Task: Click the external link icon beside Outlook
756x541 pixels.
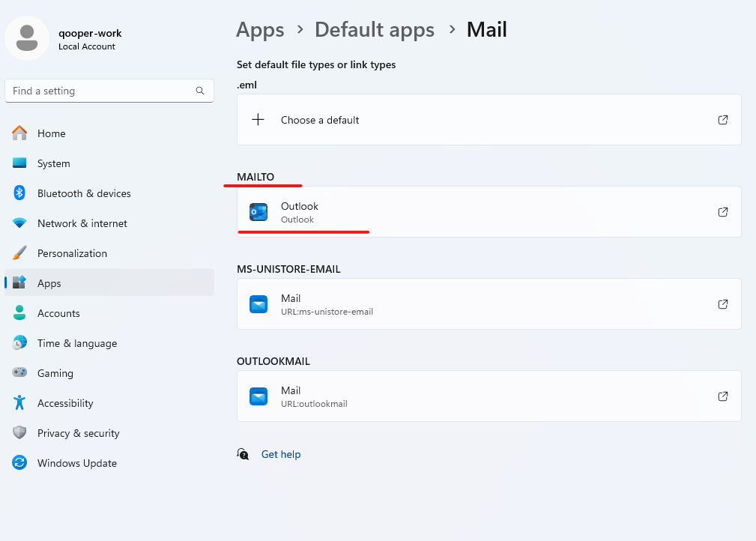Action: 722,212
